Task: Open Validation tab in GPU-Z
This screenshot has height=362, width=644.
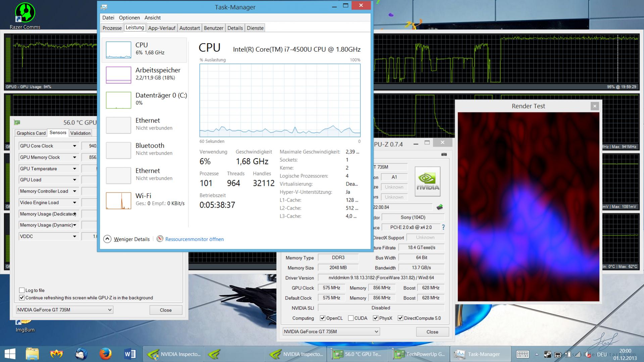Action: [80, 133]
